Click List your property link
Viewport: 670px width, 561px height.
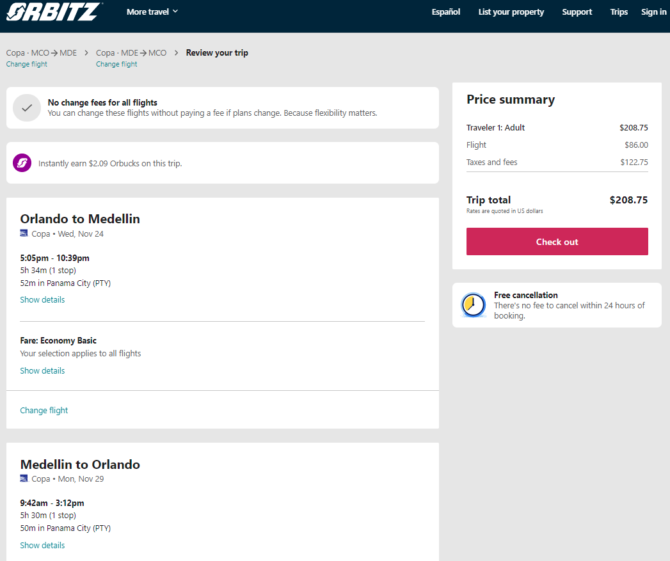511,12
